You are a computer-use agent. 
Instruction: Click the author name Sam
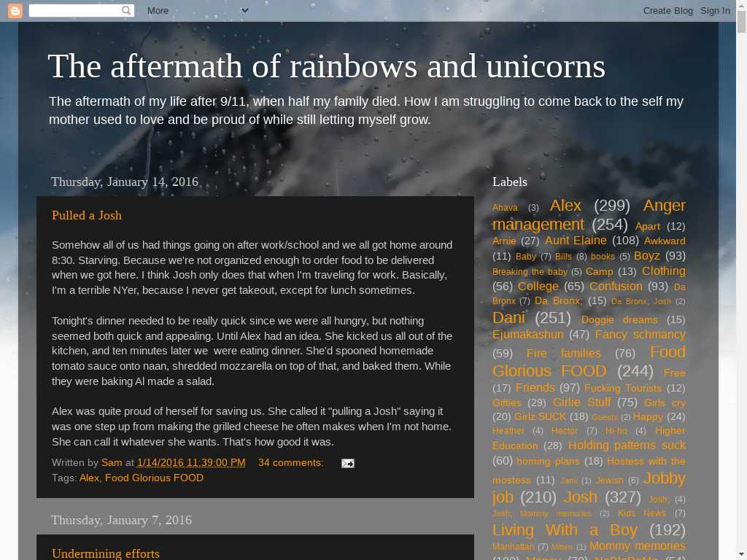(112, 462)
